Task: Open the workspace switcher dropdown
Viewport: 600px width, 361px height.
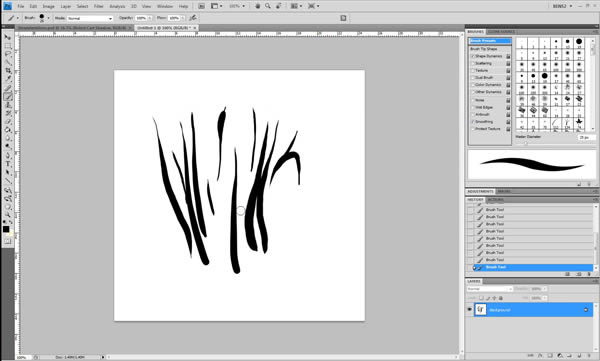Action: point(562,6)
